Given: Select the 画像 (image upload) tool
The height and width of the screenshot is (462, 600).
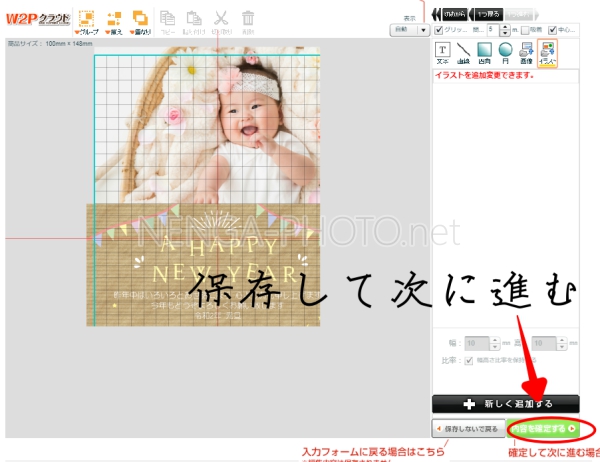Looking at the screenshot, I should click(x=526, y=53).
